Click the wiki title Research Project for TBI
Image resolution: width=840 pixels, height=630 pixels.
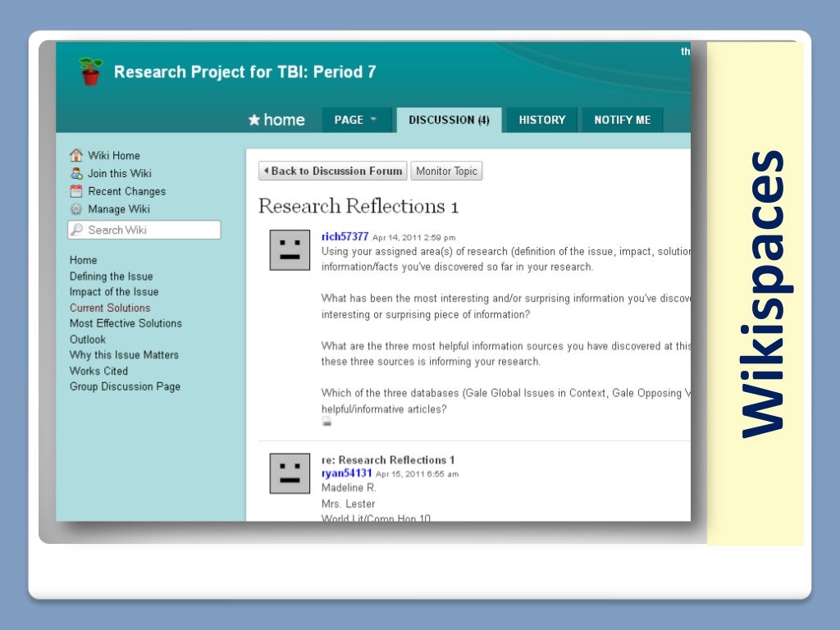pyautogui.click(x=244, y=72)
